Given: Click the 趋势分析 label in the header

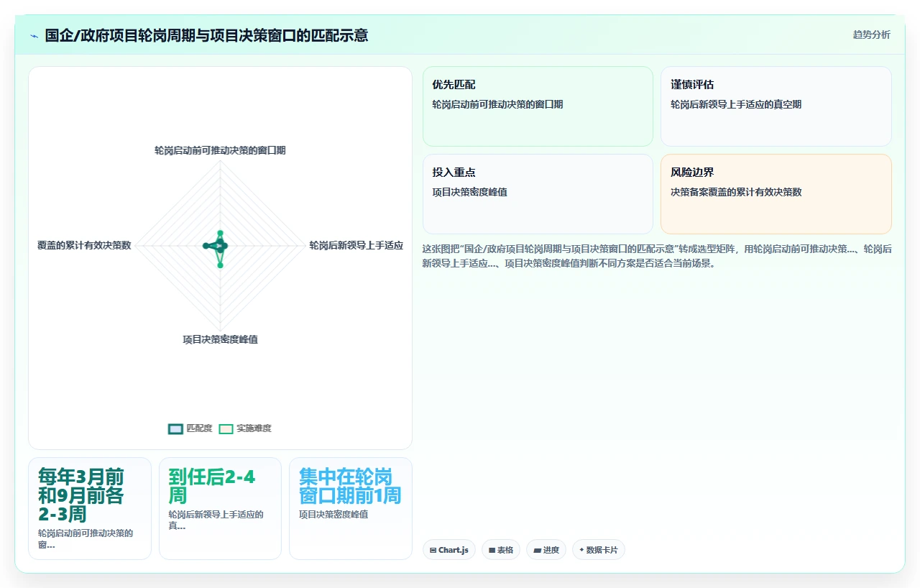Looking at the screenshot, I should (871, 35).
